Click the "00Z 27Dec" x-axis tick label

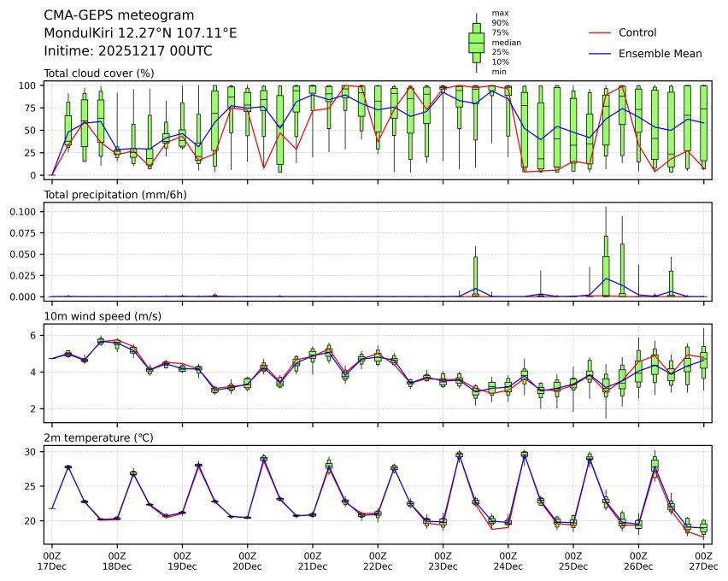point(703,560)
